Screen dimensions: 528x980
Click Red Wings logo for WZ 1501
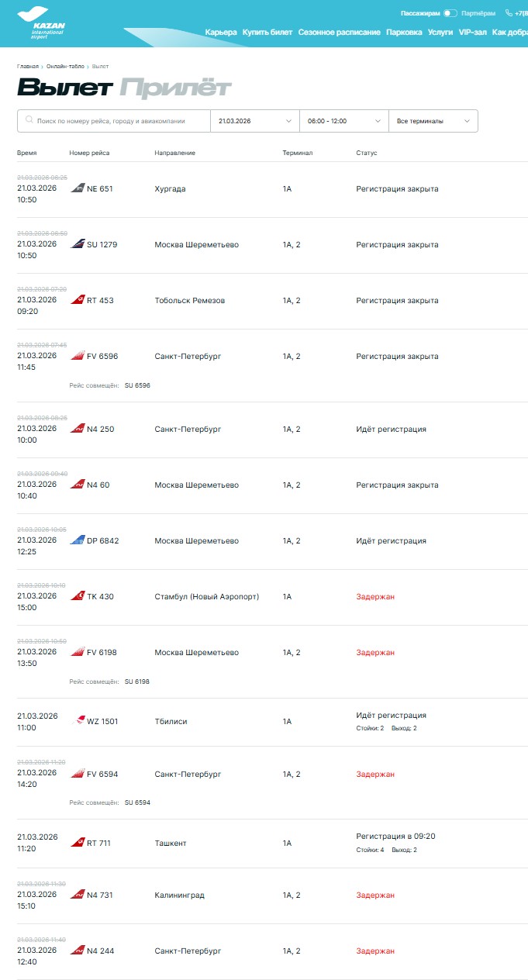coord(77,721)
